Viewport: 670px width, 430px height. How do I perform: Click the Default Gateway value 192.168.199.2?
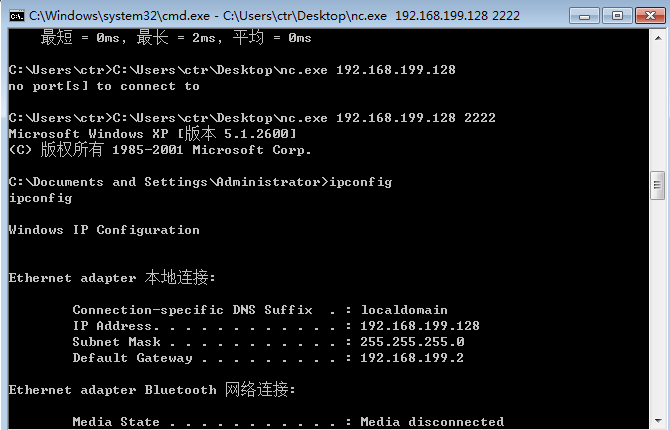click(x=412, y=358)
